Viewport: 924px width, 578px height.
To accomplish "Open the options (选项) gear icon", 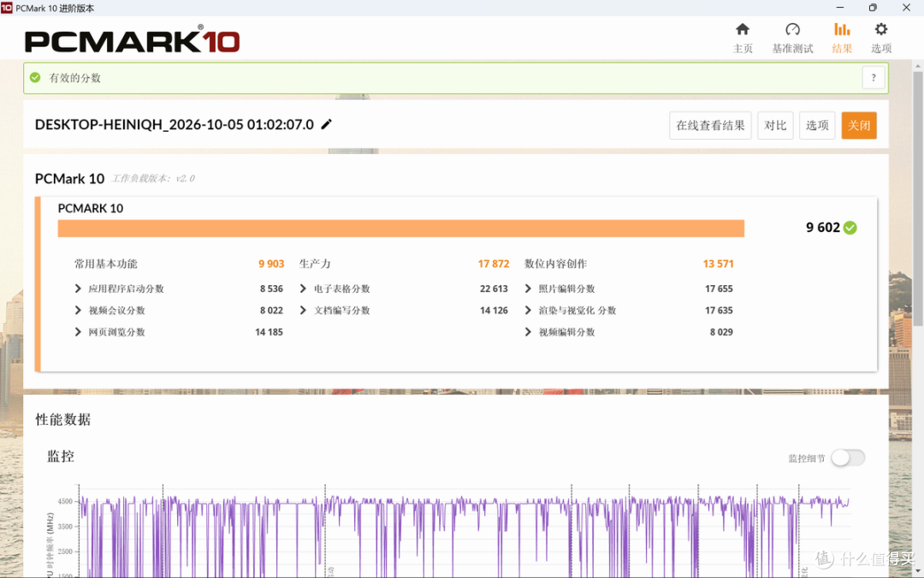I will click(881, 29).
